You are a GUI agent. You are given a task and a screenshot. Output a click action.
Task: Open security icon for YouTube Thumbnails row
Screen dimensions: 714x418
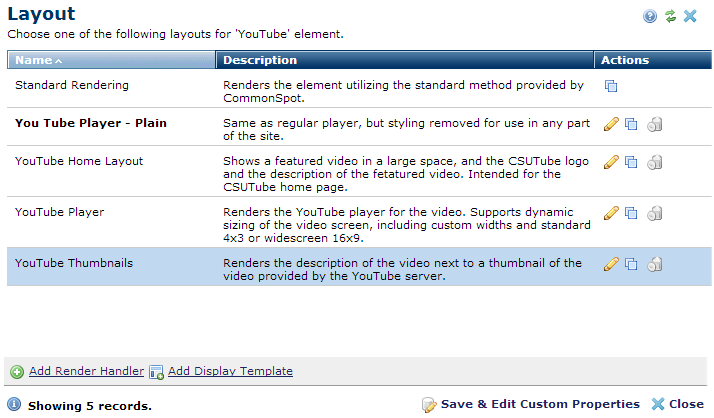pos(654,264)
